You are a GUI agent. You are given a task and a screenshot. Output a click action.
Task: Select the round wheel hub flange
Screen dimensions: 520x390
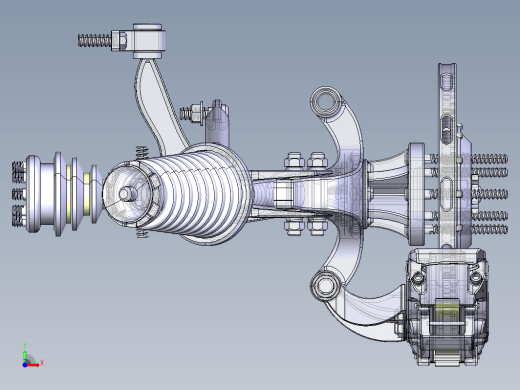[x=417, y=194]
